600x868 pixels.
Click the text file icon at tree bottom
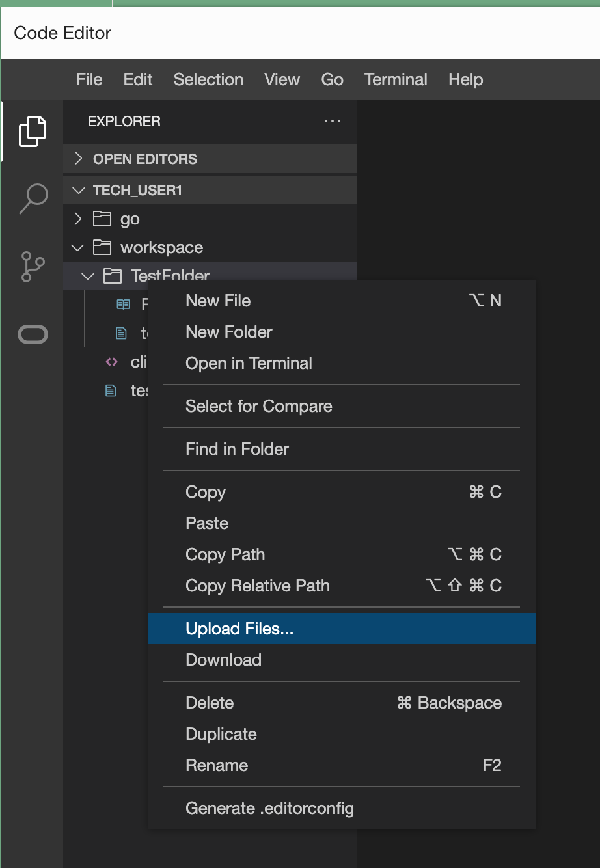tap(110, 390)
